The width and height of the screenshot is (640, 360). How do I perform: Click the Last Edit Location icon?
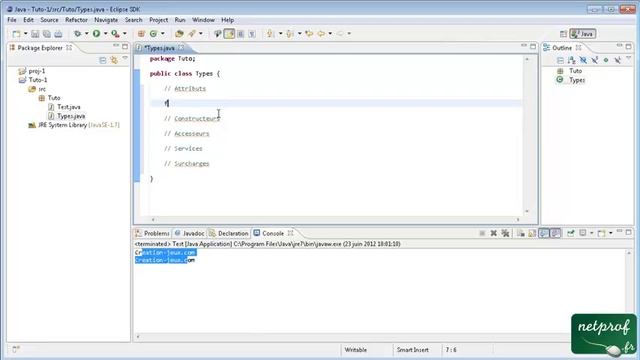309,34
